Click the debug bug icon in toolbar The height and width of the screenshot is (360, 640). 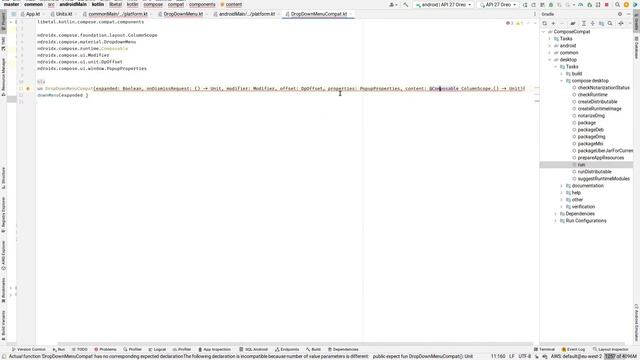(551, 4)
